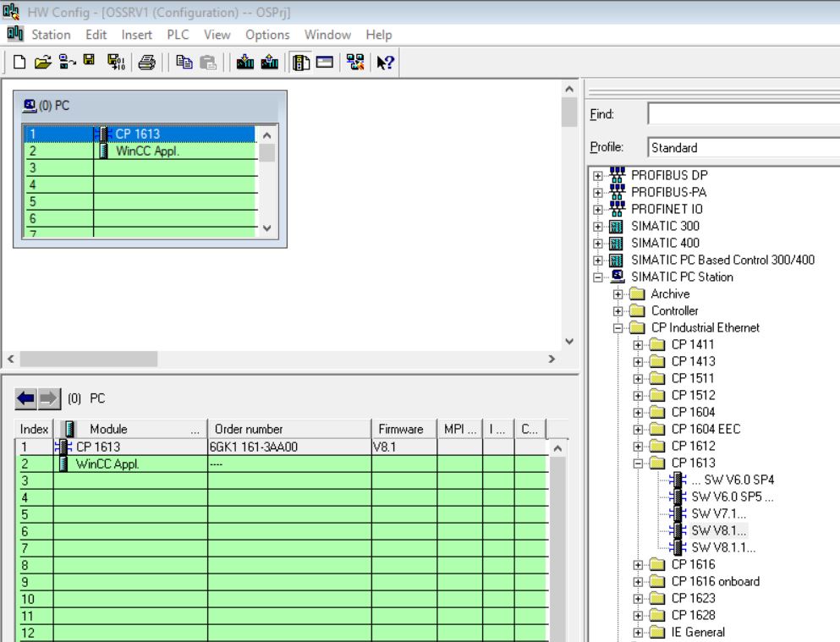The width and height of the screenshot is (840, 642).
Task: Click the Copy toolbar icon
Action: pyautogui.click(x=184, y=62)
